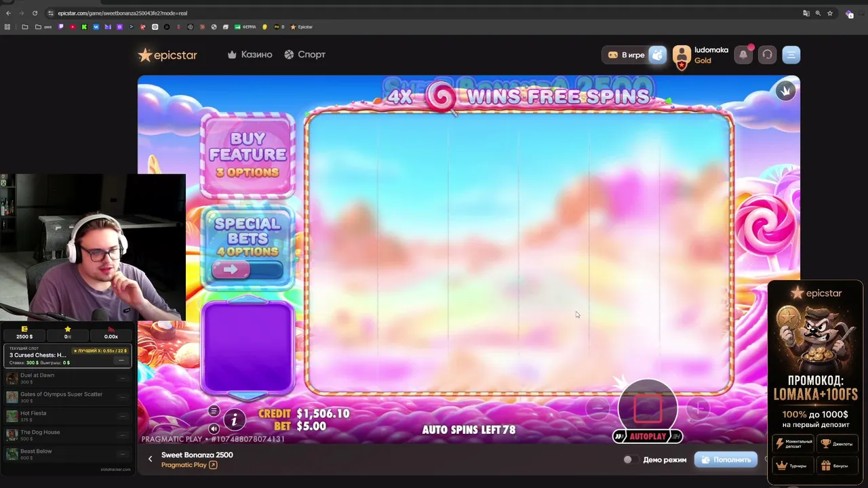Image resolution: width=868 pixels, height=488 pixels.
Task: Click the zoom magnifier icon in address bar
Action: pos(818,13)
